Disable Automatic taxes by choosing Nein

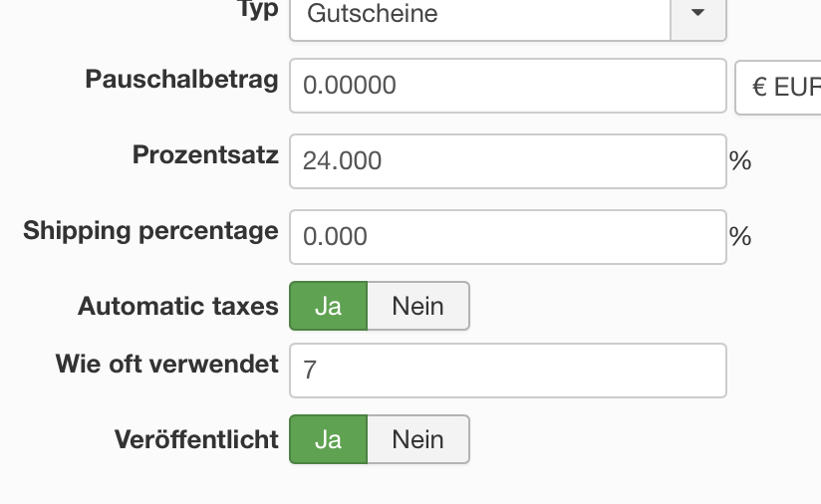coord(417,306)
